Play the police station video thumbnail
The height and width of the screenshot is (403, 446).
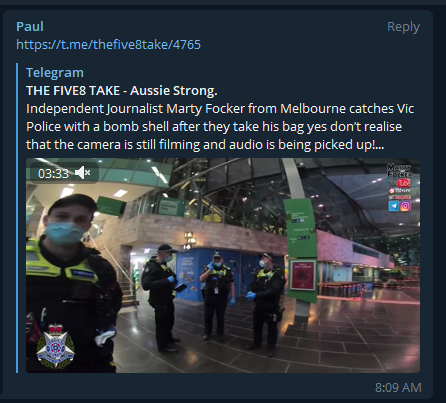coord(223,265)
